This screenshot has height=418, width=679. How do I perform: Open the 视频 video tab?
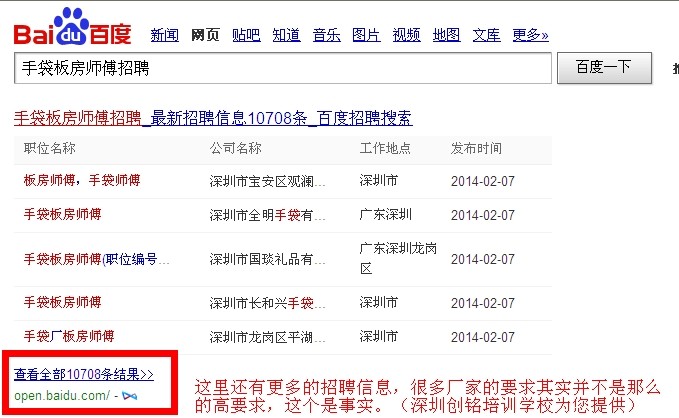(x=406, y=35)
